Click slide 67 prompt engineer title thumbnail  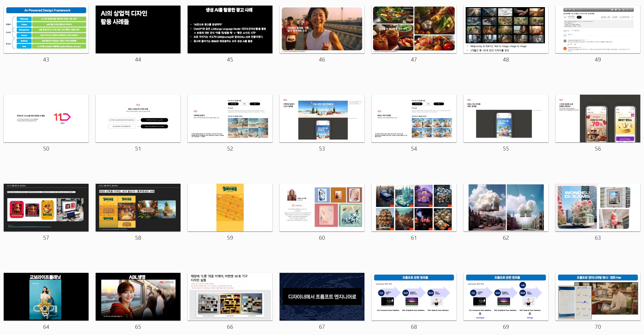click(322, 297)
